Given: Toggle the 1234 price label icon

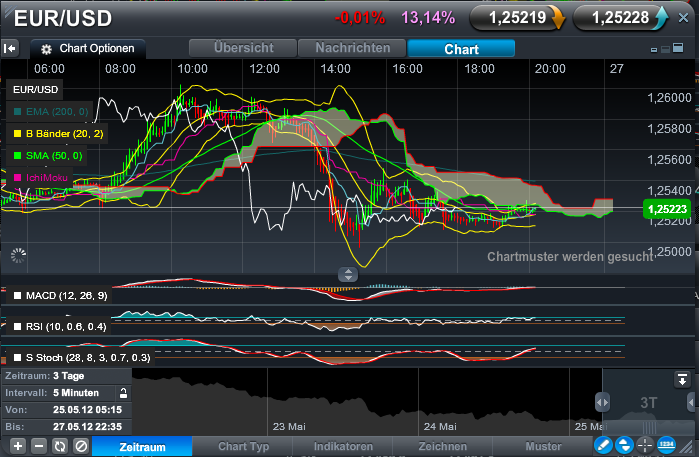Looking at the screenshot, I should coord(666,445).
